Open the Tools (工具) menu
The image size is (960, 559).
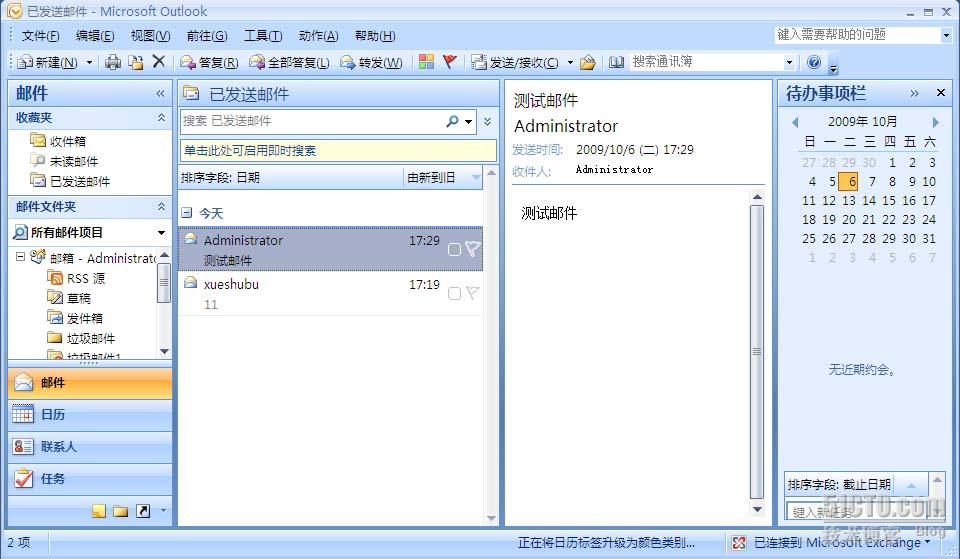[x=263, y=36]
